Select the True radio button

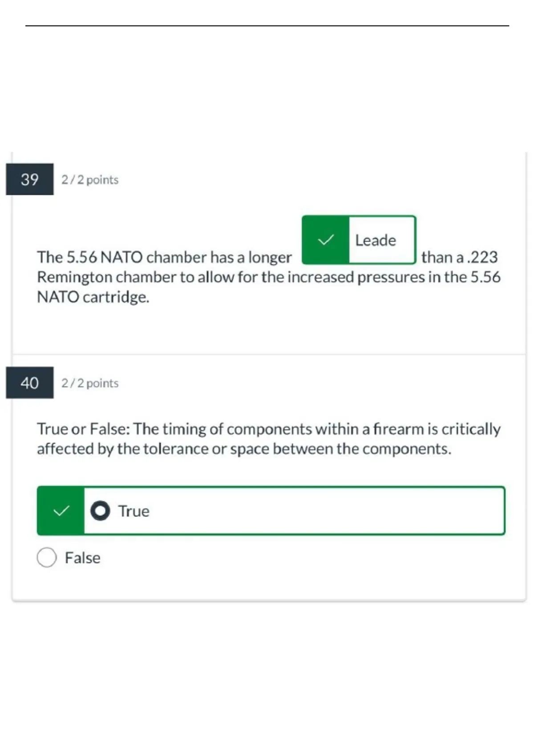[100, 511]
